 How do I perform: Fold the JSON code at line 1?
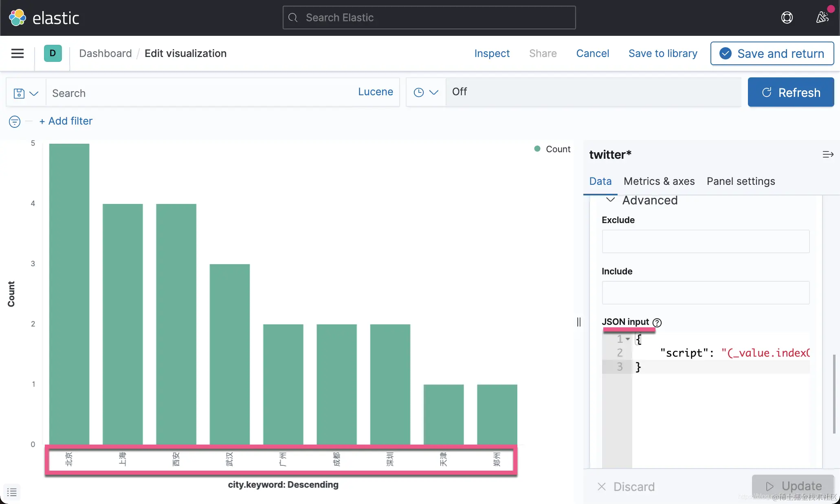628,339
